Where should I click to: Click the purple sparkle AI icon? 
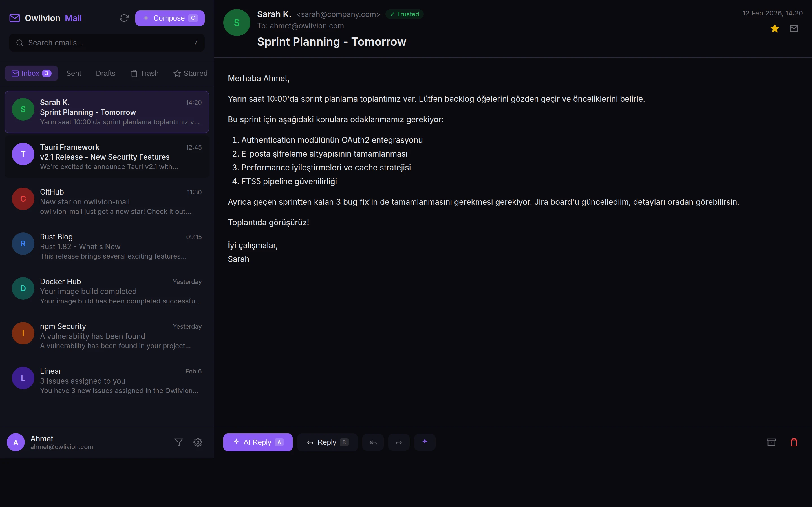[424, 442]
